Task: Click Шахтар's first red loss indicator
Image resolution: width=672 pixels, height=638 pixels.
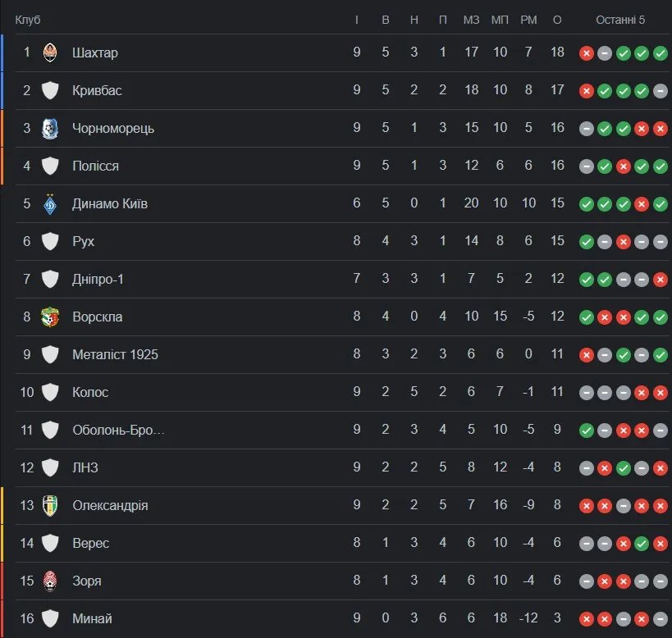Action: (x=586, y=53)
